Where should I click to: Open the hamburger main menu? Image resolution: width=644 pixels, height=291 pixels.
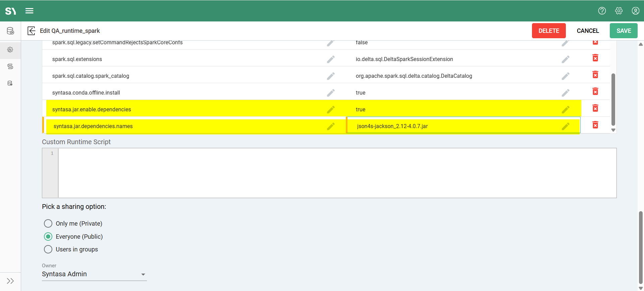coord(30,11)
